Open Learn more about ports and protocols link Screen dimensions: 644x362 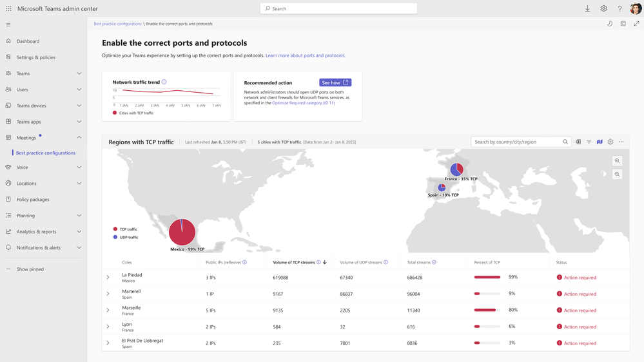coord(305,55)
